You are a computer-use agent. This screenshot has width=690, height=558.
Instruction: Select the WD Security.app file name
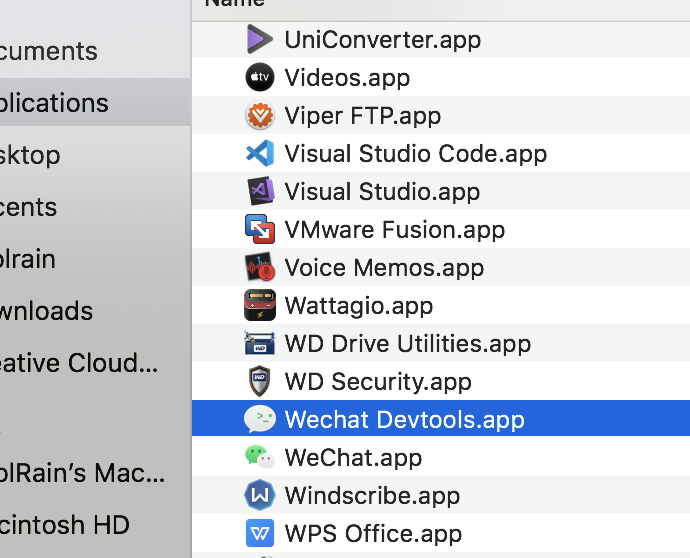click(378, 381)
